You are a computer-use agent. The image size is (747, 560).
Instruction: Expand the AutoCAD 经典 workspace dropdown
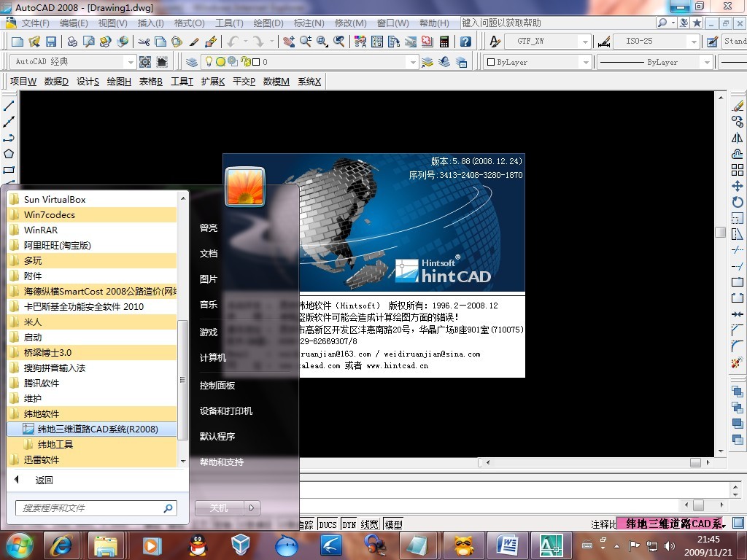coord(130,62)
